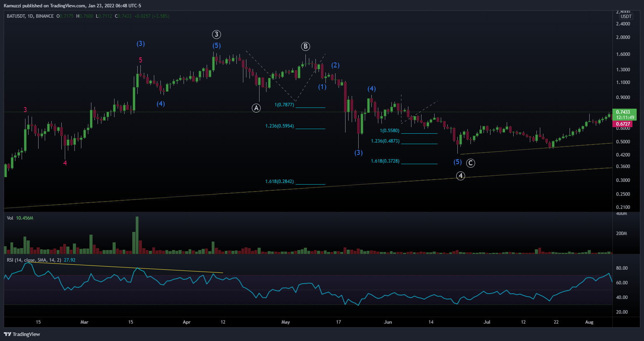644x341 pixels.
Task: Click the TradingView logo at bottom left
Action: (22, 334)
